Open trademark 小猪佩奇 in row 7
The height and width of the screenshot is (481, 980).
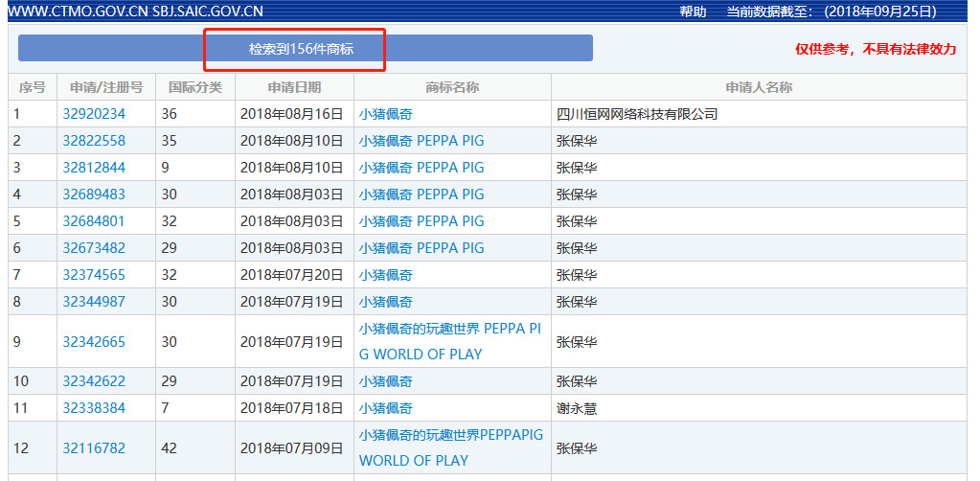click(x=386, y=275)
